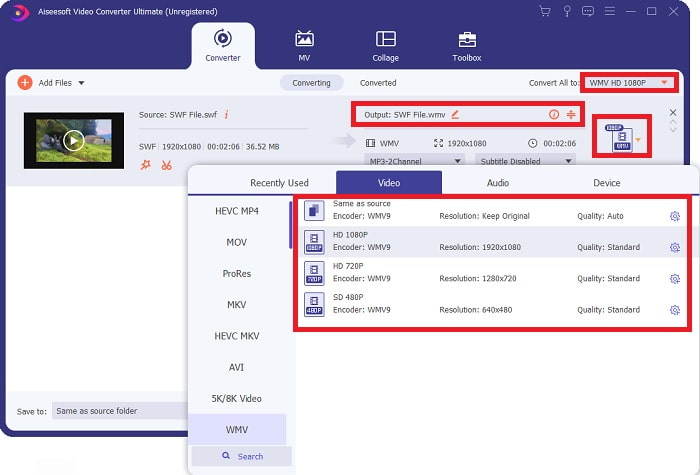
Task: Choose HEVC MP4 format
Action: click(x=237, y=211)
